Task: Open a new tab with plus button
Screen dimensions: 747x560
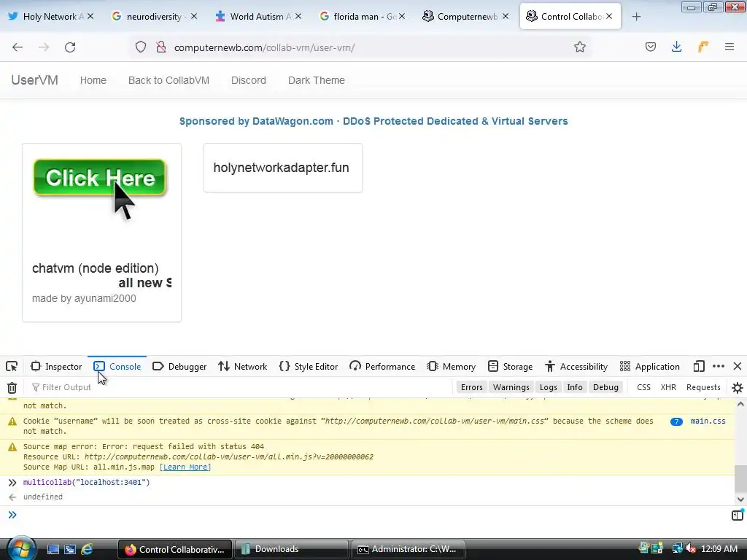Action: 636,17
